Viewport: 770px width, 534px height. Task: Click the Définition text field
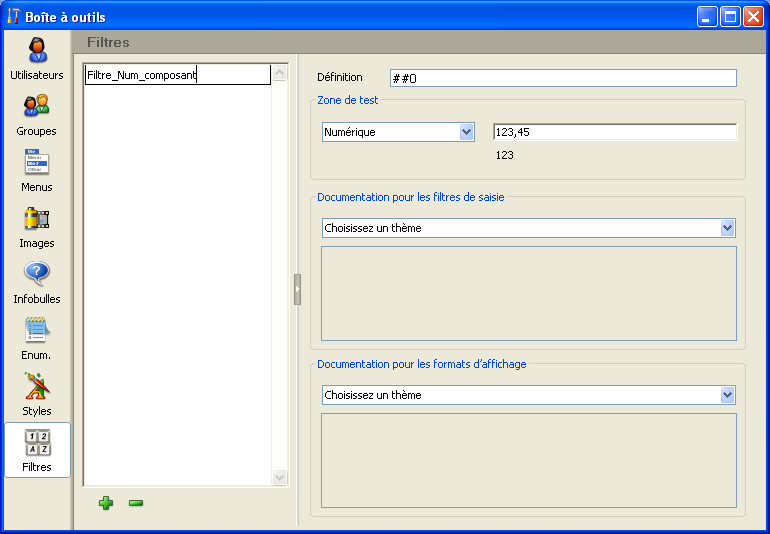coord(563,78)
